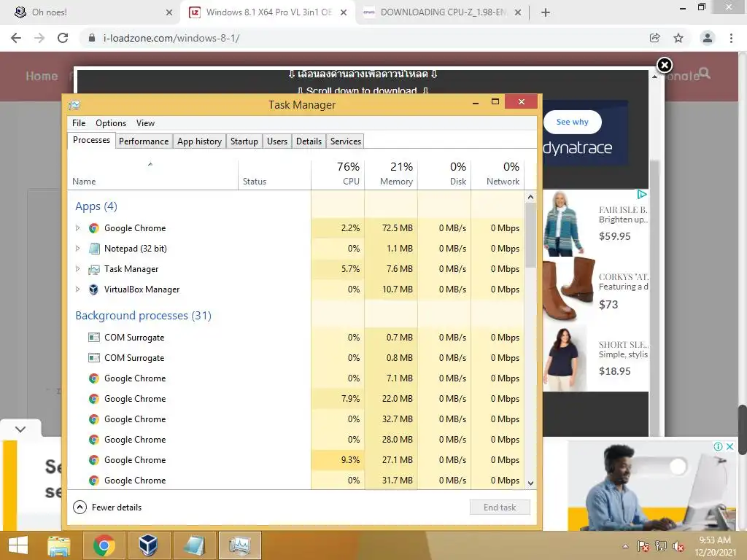Switch to the Performance tab
The image size is (747, 560).
(x=144, y=141)
